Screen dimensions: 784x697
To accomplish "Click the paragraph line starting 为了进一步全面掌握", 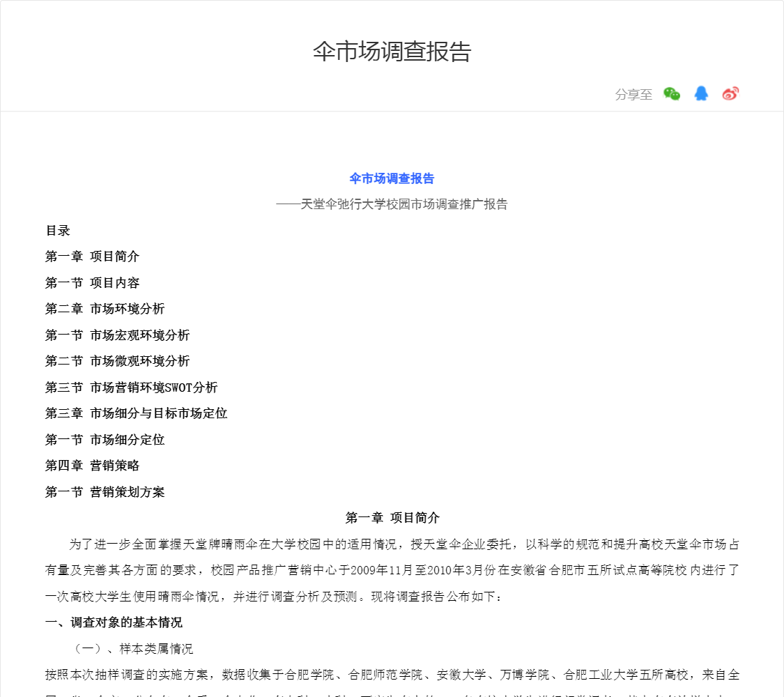I will 404,544.
